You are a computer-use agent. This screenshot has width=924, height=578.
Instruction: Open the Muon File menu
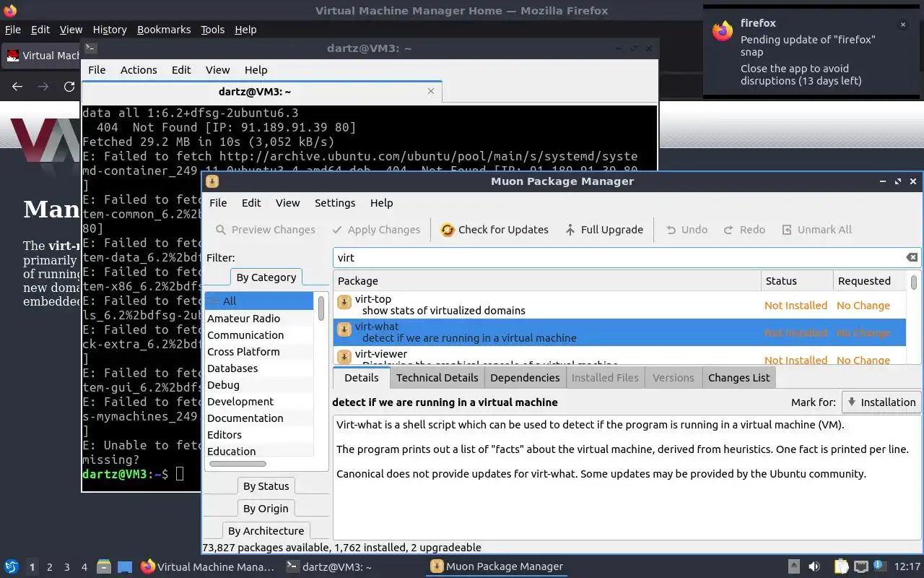[218, 203]
